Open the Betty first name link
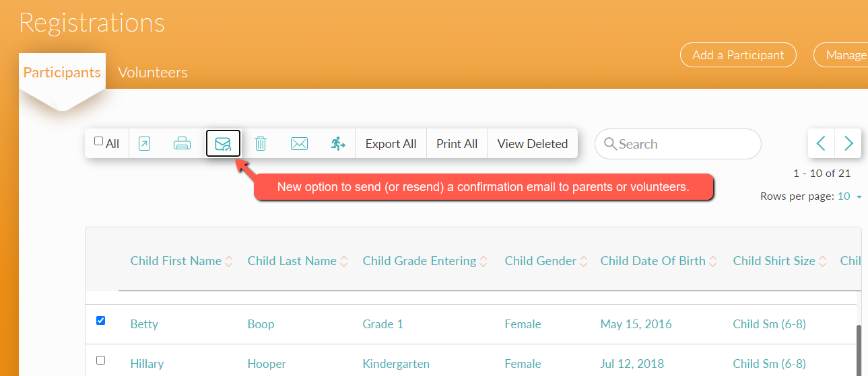The image size is (868, 376). [x=144, y=324]
